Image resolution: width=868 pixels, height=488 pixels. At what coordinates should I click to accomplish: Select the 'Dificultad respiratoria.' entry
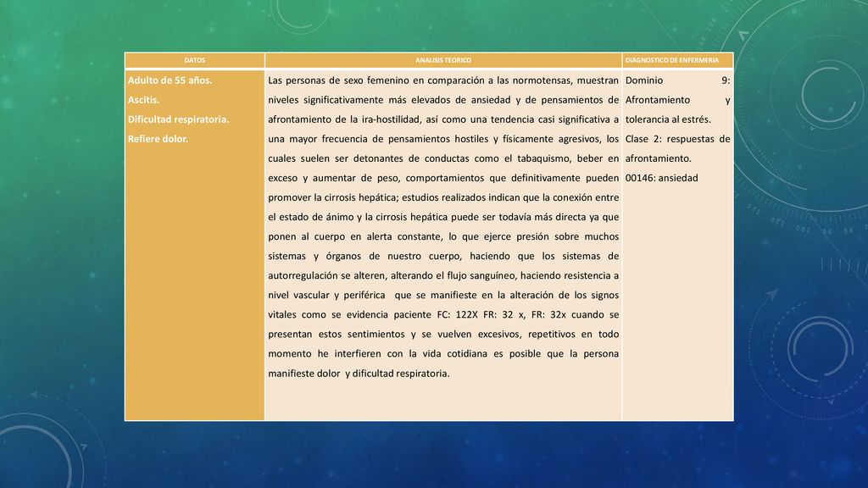pos(178,119)
